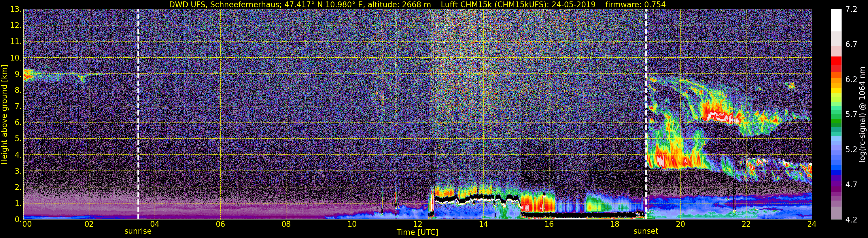Viewport: 868px width, 238px height.
Task: Click the "sunrise" label below the axis
Action: [x=138, y=231]
